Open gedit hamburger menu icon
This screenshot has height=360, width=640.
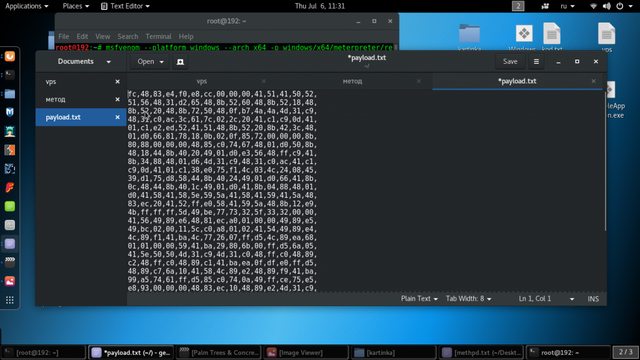click(536, 62)
